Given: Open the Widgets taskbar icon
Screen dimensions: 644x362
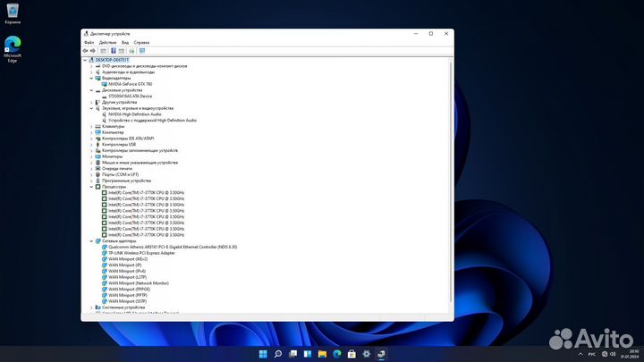Looking at the screenshot, I should point(308,354).
